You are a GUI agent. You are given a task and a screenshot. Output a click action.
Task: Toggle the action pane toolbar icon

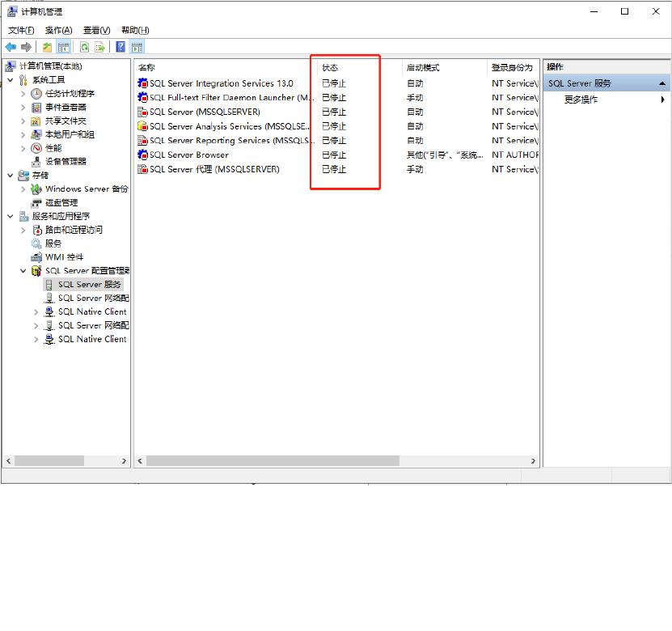click(137, 47)
